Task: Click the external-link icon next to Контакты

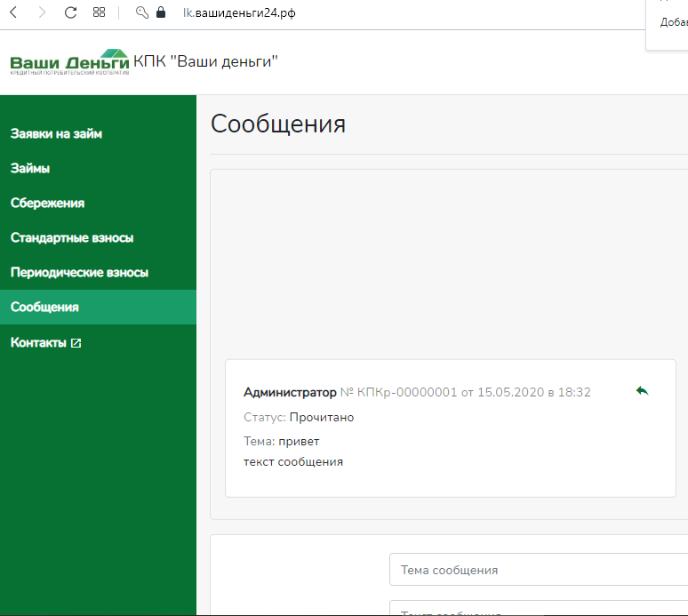Action: 76,343
